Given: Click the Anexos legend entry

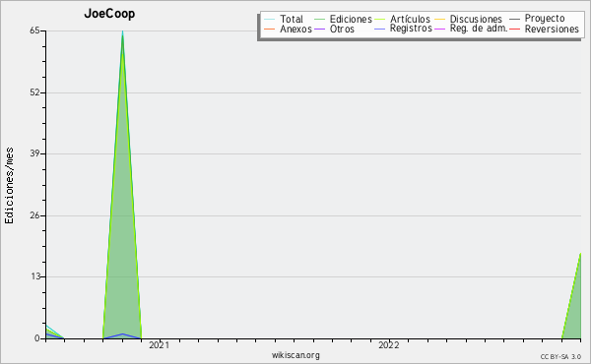Looking at the screenshot, I should click(x=288, y=29).
